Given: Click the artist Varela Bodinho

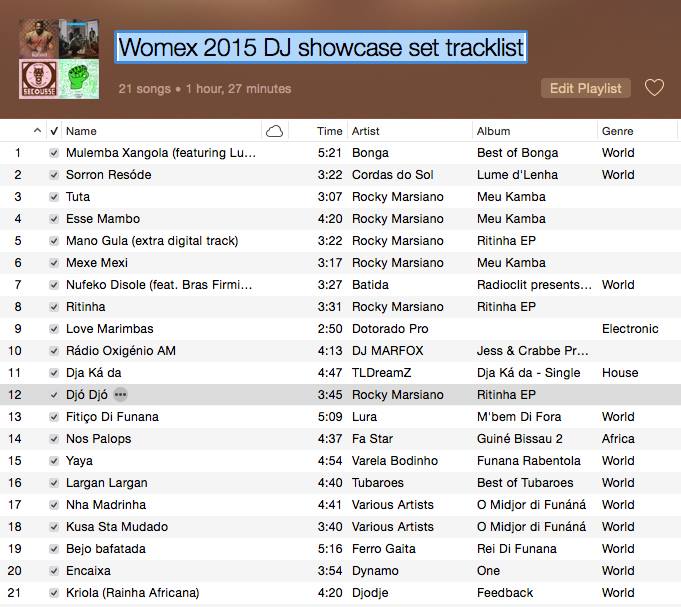Looking at the screenshot, I should click(x=394, y=461).
